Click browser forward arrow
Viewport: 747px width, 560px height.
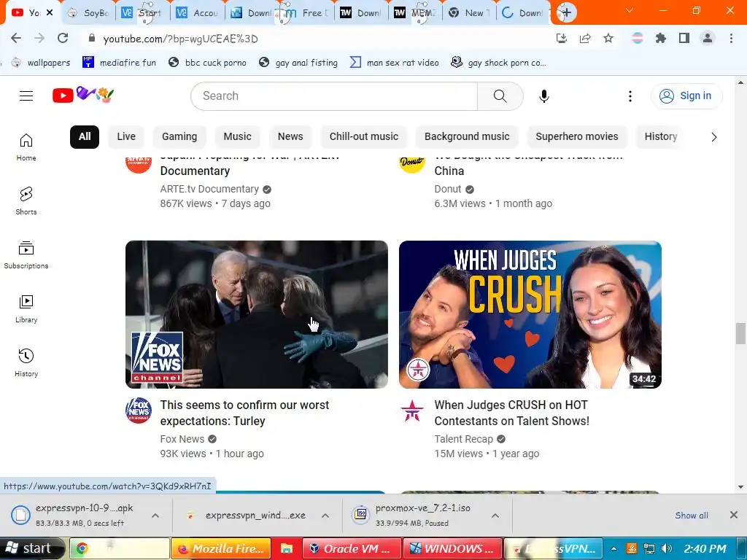tap(39, 38)
